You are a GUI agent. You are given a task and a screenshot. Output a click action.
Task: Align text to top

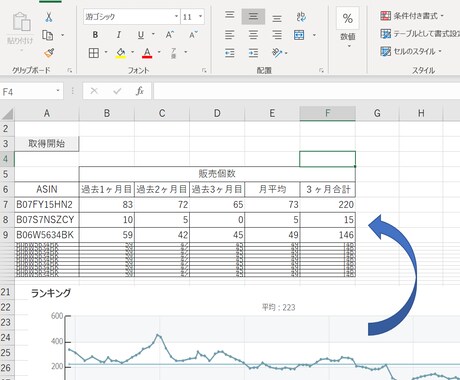(x=230, y=15)
